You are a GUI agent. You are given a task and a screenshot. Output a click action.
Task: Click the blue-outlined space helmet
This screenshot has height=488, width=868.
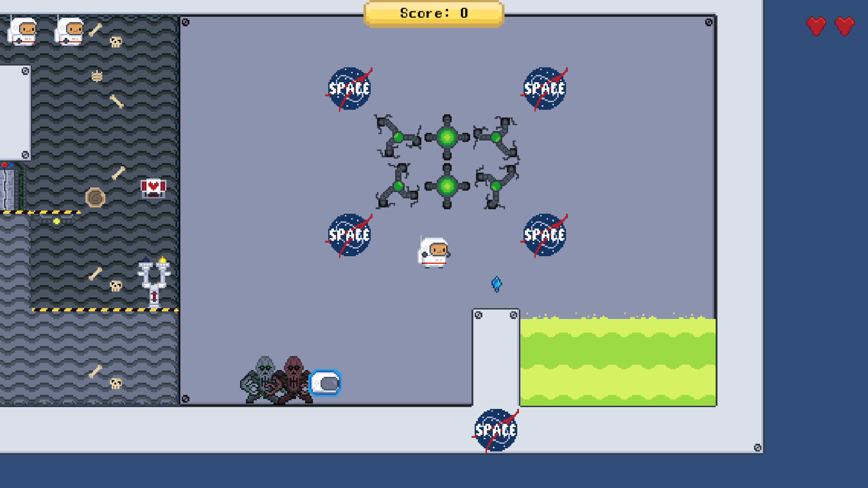pyautogui.click(x=325, y=383)
